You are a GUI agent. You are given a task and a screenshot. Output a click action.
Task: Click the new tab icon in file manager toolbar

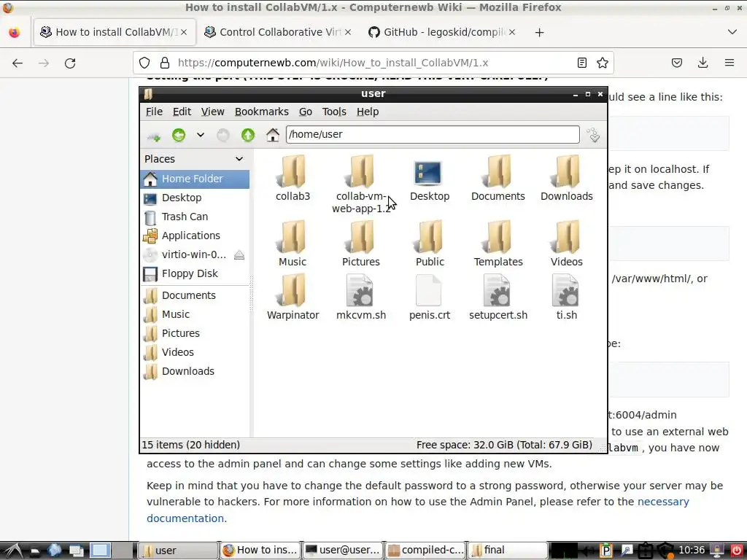tap(154, 136)
